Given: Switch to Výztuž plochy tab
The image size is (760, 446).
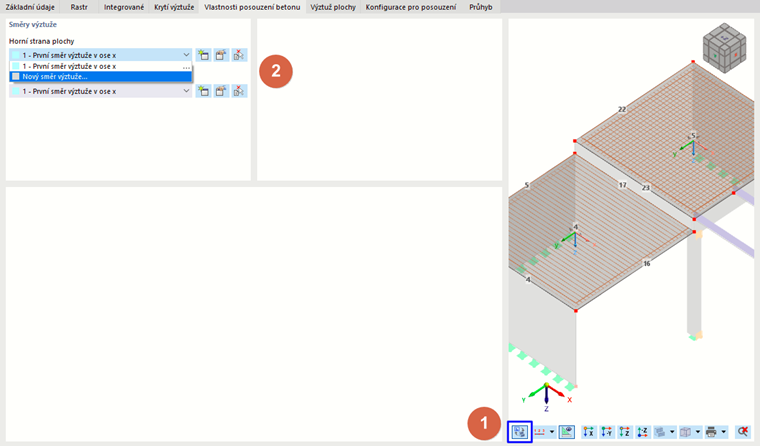Looking at the screenshot, I should click(333, 7).
